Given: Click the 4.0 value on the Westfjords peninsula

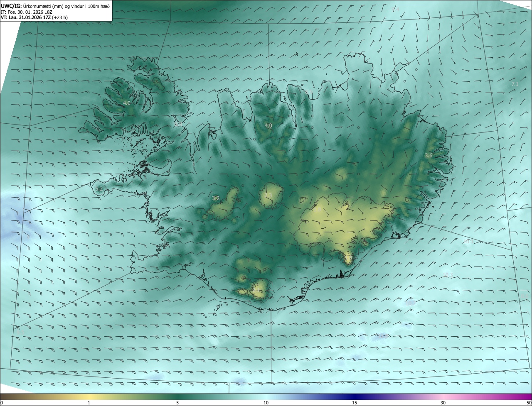Looking at the screenshot, I should 127,103.
